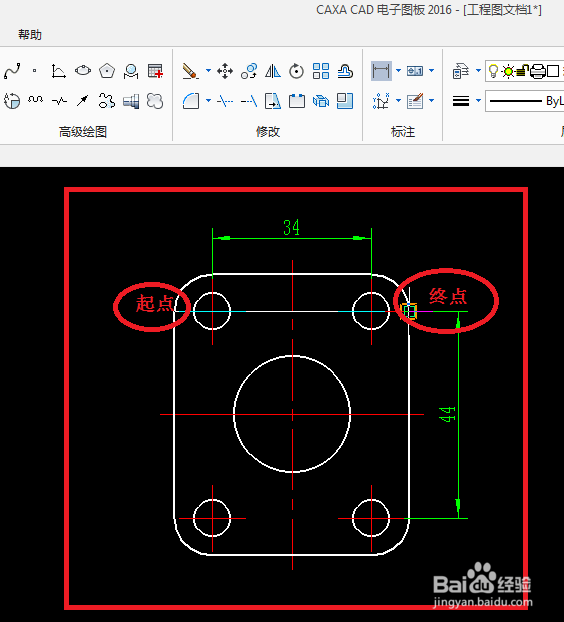This screenshot has width=564, height=622.
Task: Select the Geometric tolerance tool
Action: [x=415, y=71]
